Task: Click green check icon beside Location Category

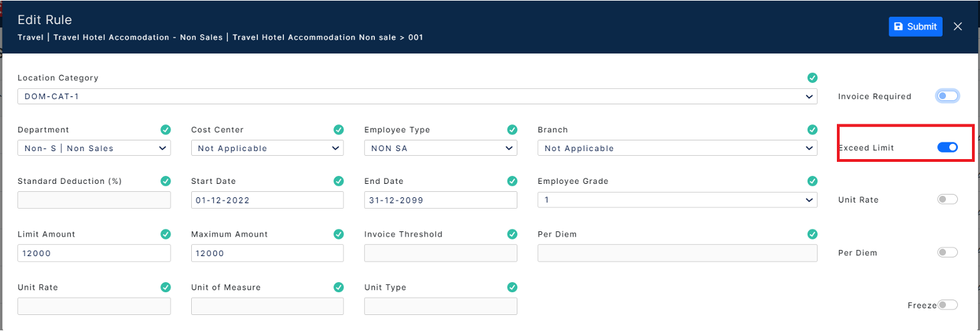Action: 812,78
